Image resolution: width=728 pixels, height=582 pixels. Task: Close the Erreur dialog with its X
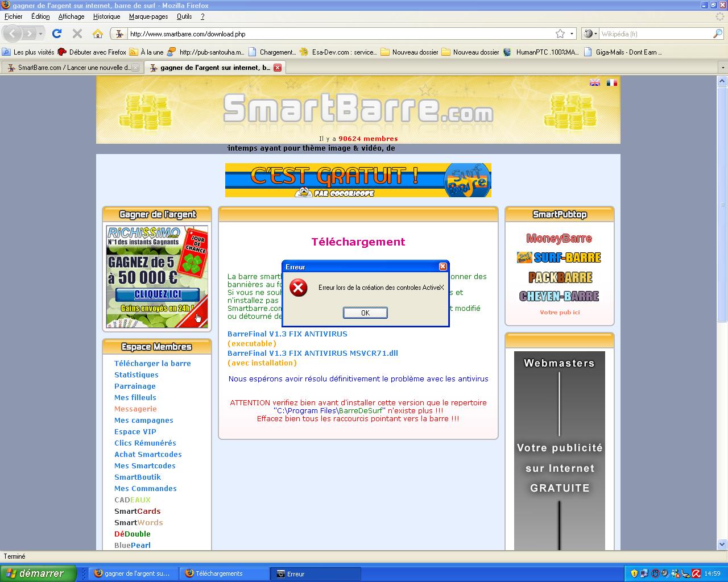443,267
